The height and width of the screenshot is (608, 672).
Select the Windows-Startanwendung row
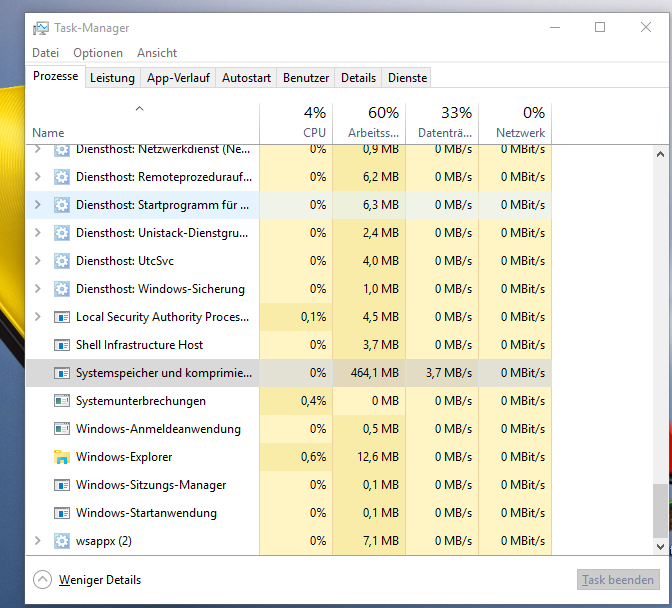pyautogui.click(x=289, y=513)
